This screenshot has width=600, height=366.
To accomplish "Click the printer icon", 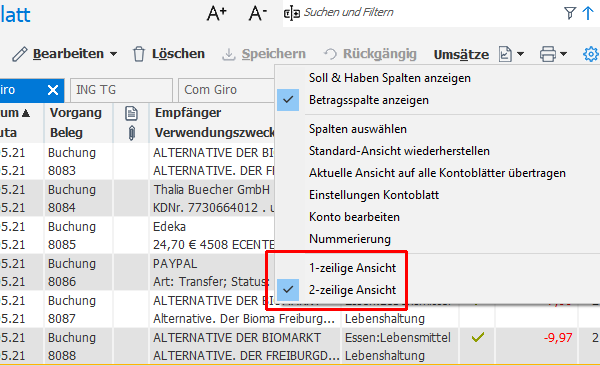I will click(548, 54).
